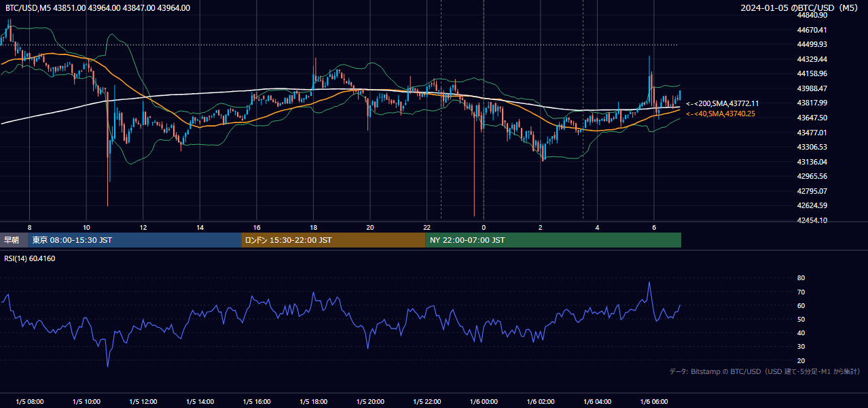Click price axis label 42454.10
This screenshot has width=868, height=408.
coord(812,220)
